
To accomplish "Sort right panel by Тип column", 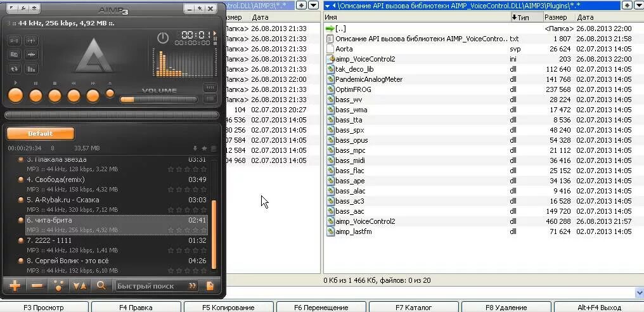I will 527,17.
